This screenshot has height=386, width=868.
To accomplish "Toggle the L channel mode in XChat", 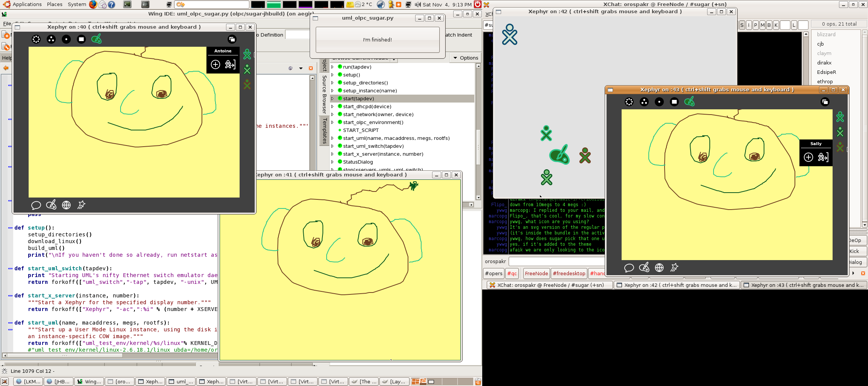I will (794, 25).
